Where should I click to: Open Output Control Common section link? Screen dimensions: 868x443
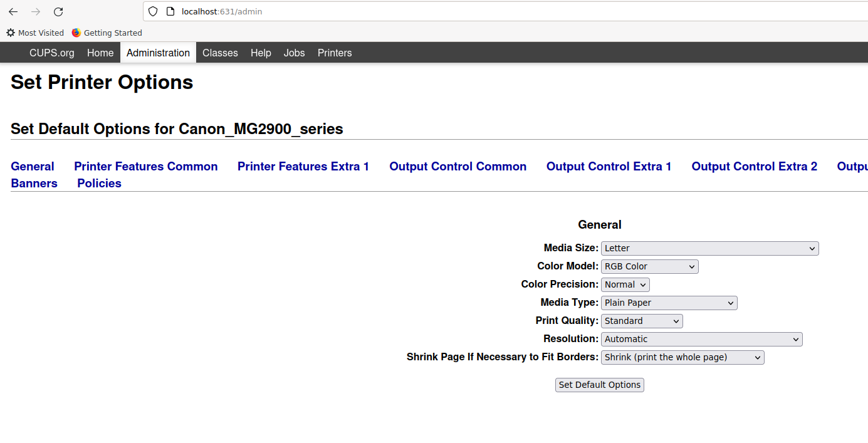point(458,166)
